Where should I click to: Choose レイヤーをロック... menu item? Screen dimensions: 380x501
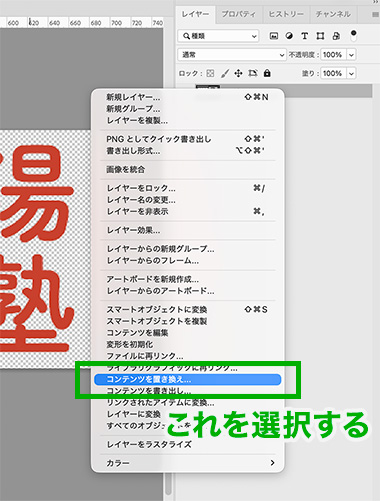tap(188, 188)
